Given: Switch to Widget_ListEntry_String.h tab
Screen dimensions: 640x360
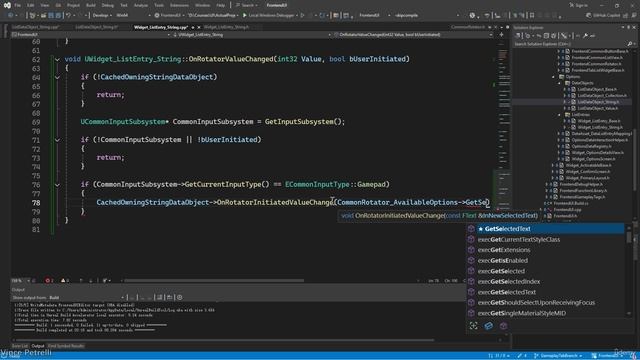Looking at the screenshot, I should tap(227, 27).
